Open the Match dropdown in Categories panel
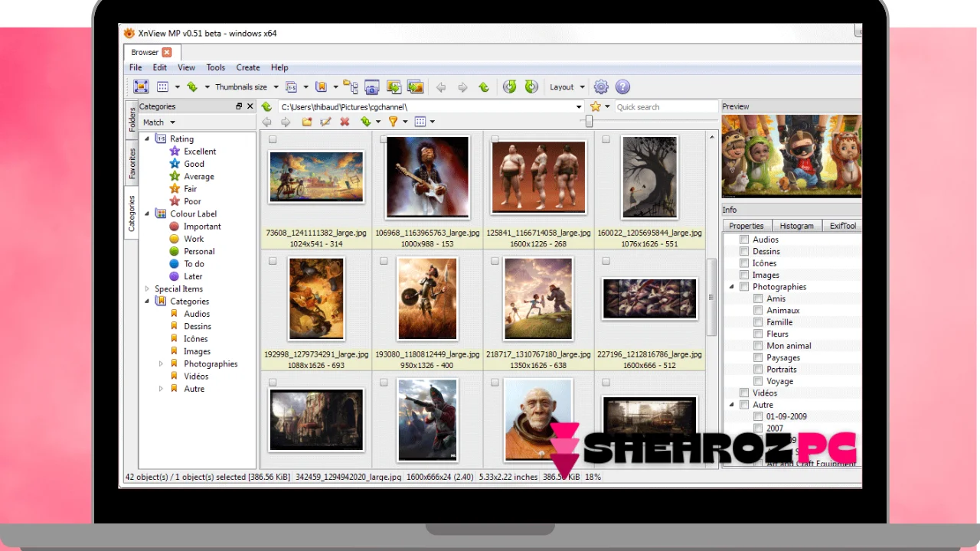980x551 pixels. (x=159, y=122)
